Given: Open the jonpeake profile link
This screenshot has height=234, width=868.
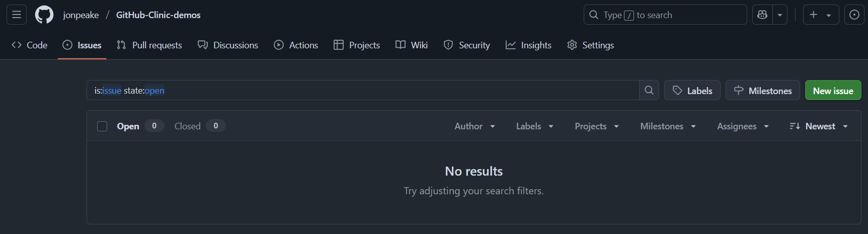Looking at the screenshot, I should pyautogui.click(x=81, y=15).
